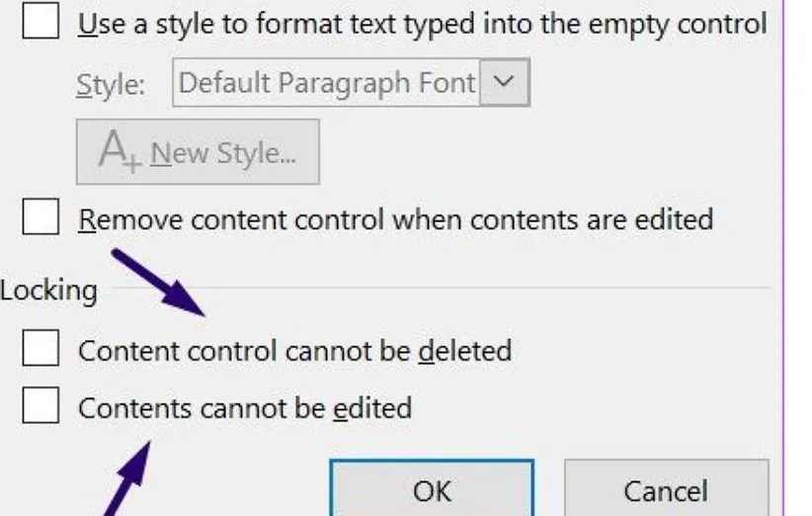Image resolution: width=812 pixels, height=516 pixels.
Task: Click "Remove content control when contents are edited" text
Action: pos(395,218)
